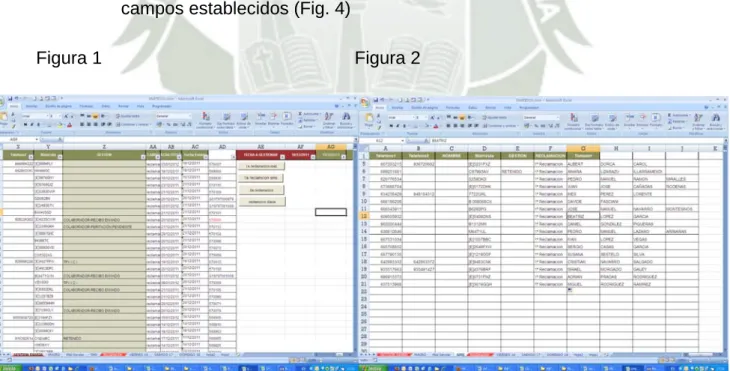Switch to Diseño de página tab in Figura 1
The width and height of the screenshot is (730, 371).
tap(58, 106)
